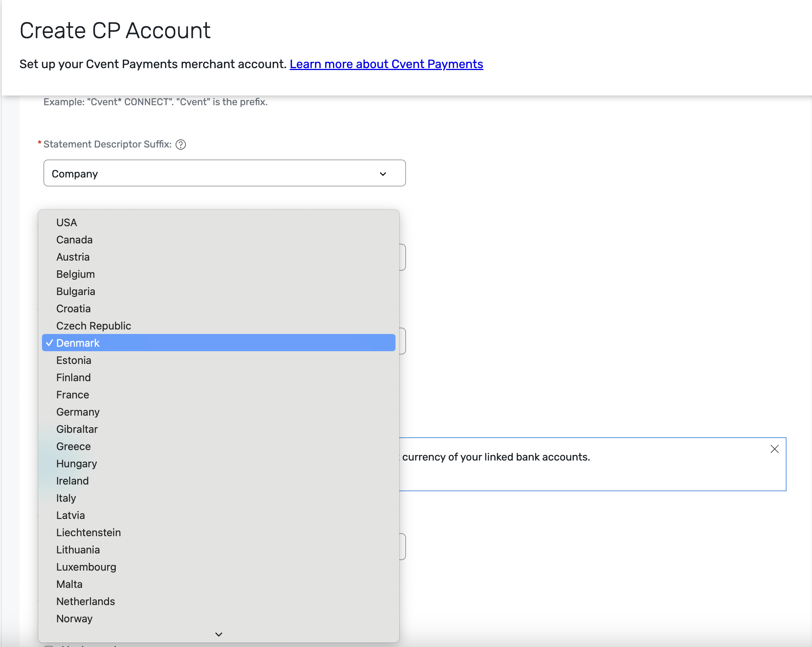Screen dimensions: 812x647
Task: Choose Estonia from the list
Action: pos(218,361)
